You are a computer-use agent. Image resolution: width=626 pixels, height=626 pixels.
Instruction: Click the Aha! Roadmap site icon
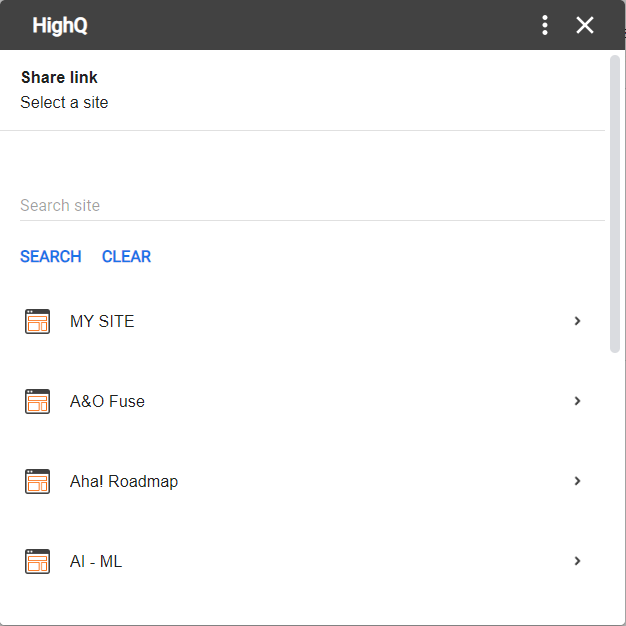pyautogui.click(x=37, y=481)
